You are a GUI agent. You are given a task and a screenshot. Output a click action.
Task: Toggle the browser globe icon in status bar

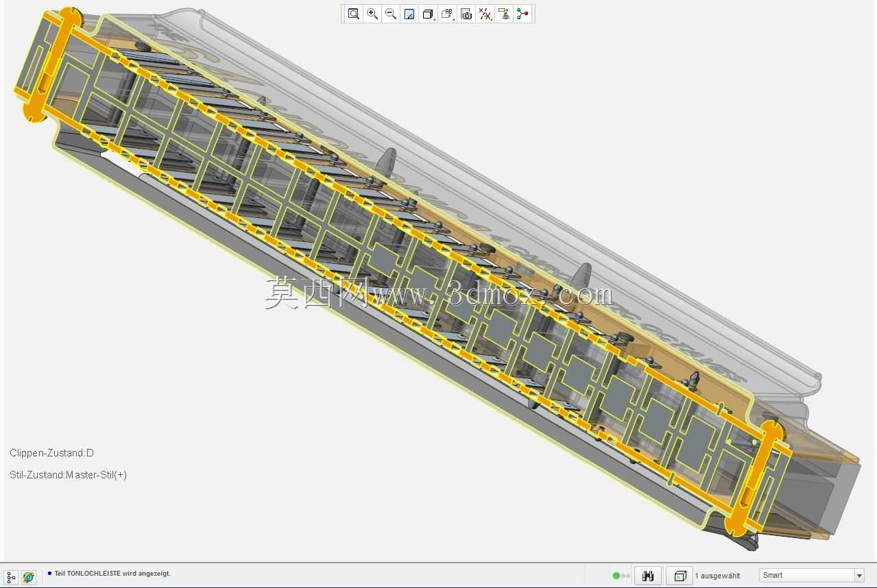click(x=28, y=577)
